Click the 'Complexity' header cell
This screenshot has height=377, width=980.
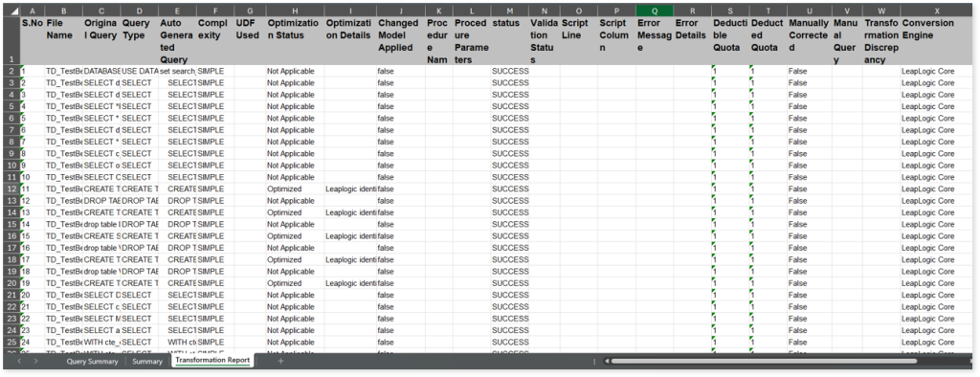pos(215,40)
